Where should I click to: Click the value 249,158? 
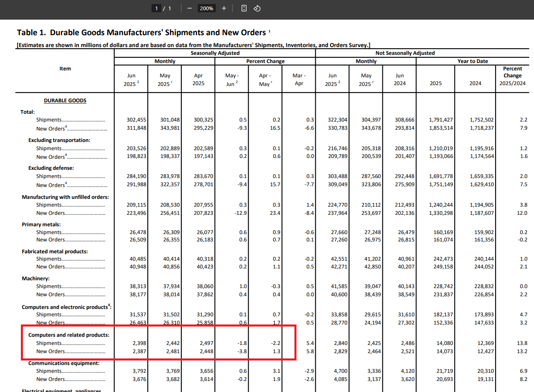(443, 267)
